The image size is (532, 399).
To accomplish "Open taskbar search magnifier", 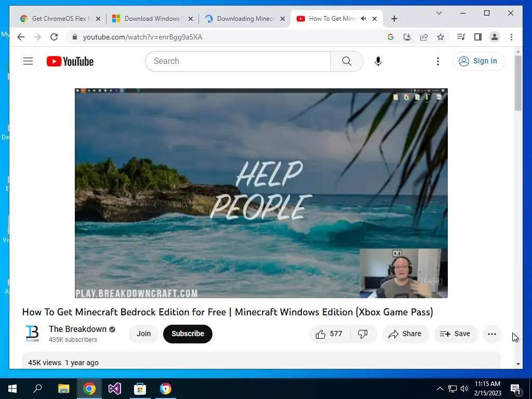I will pyautogui.click(x=37, y=389).
